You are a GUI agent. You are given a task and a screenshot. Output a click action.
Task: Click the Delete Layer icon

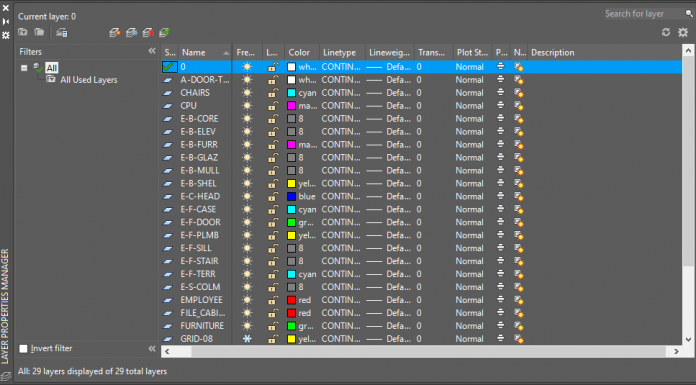click(x=148, y=32)
